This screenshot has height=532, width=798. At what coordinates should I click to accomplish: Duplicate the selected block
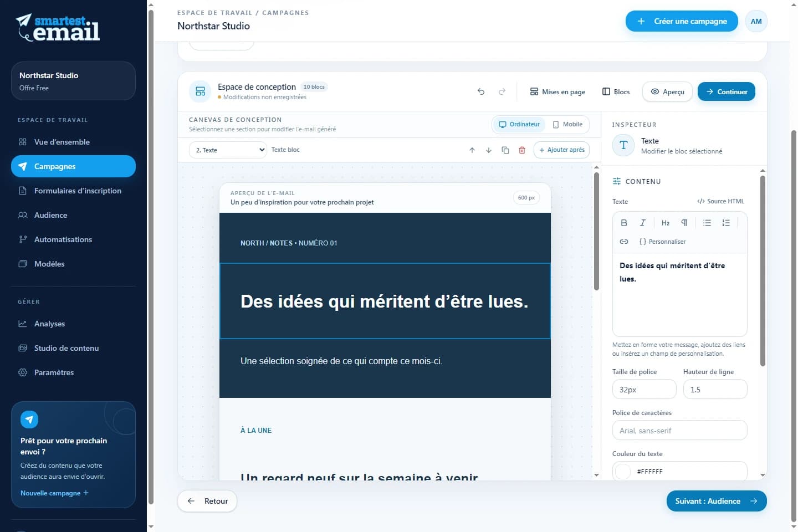coord(505,150)
